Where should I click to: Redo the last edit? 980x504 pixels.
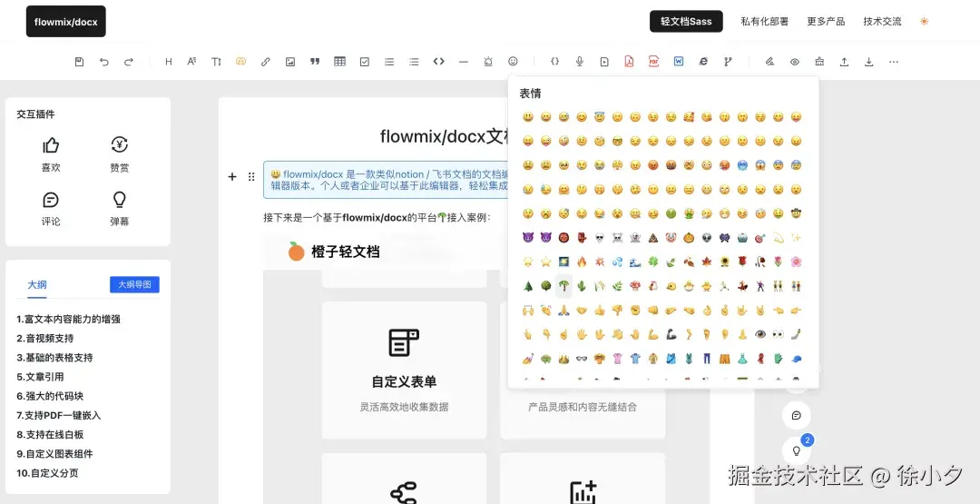point(129,61)
